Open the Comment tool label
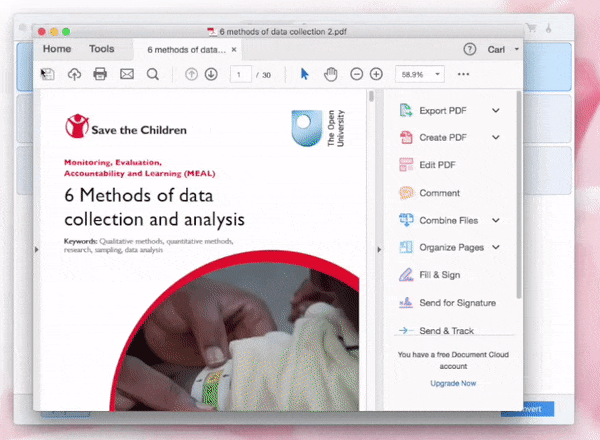The width and height of the screenshot is (600, 440). 440,193
